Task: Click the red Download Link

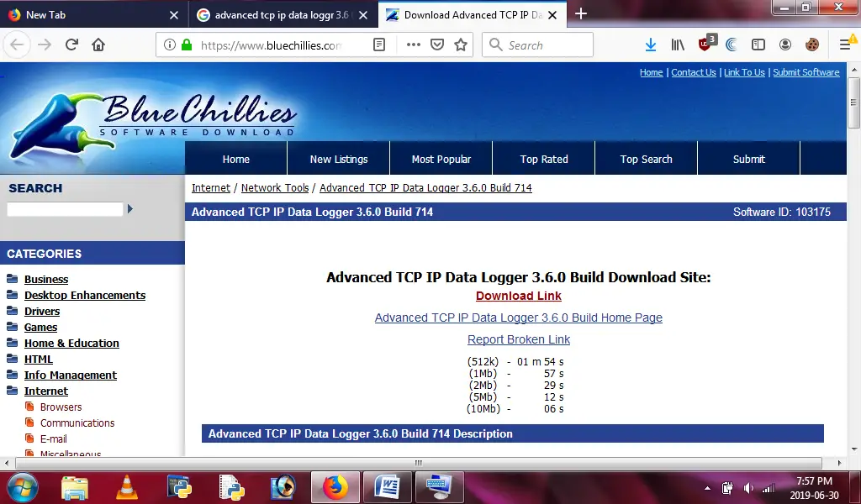Action: coord(518,296)
